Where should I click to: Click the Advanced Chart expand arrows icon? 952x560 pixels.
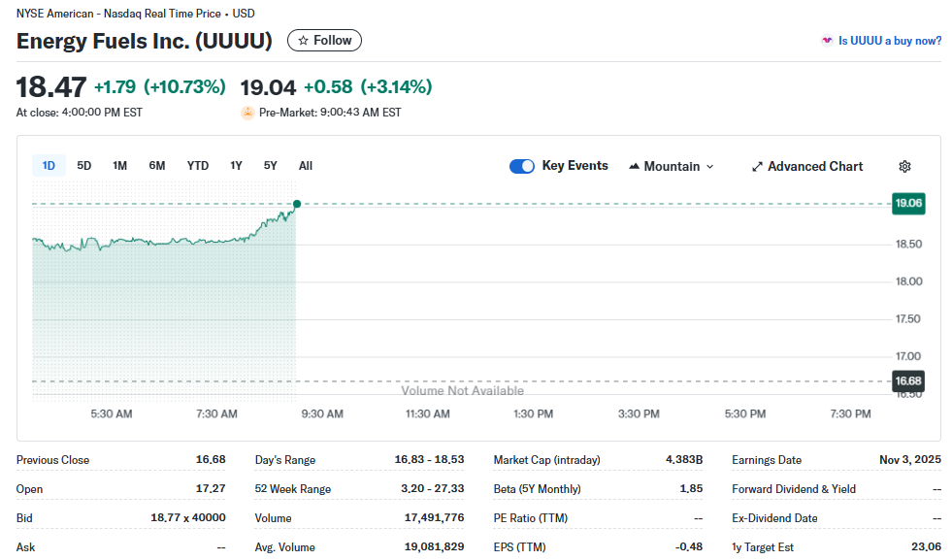point(757,167)
